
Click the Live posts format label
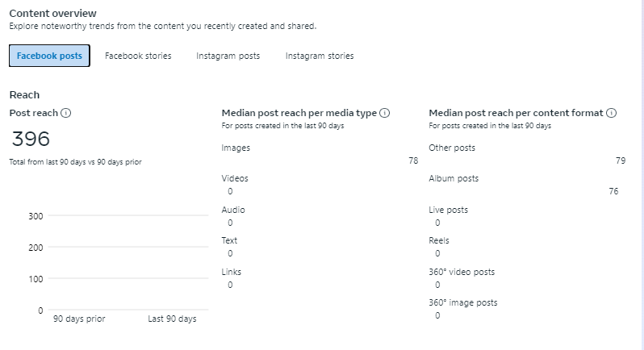[x=448, y=210]
